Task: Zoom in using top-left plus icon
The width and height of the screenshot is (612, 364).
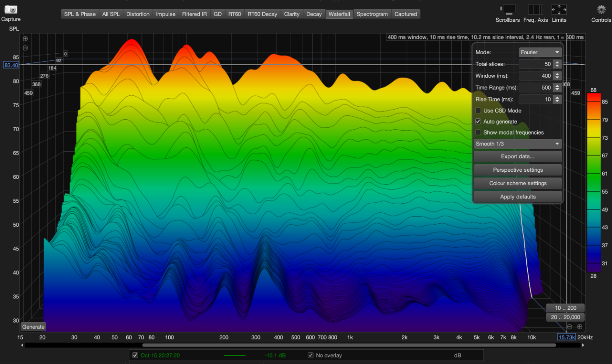Action: coord(25,39)
